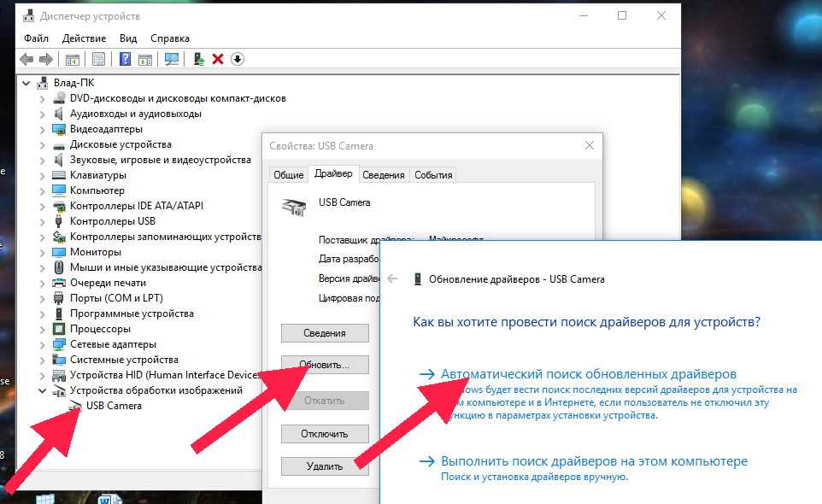Click the Disable device down-arrow toolbar icon

237,59
